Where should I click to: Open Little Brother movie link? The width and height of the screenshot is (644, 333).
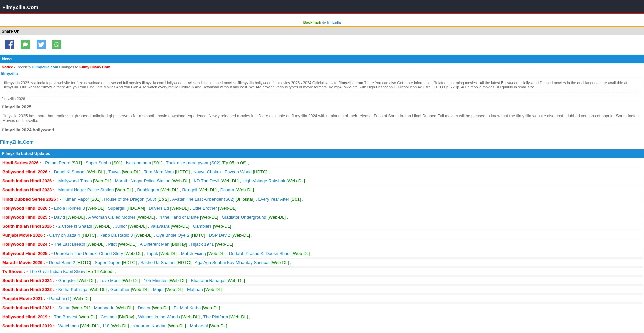click(205, 208)
